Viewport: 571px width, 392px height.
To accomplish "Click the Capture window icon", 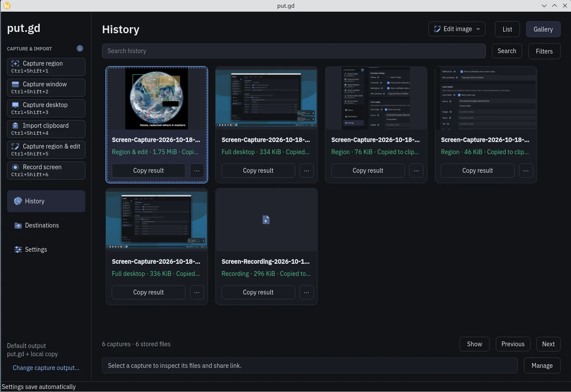I will [x=16, y=84].
